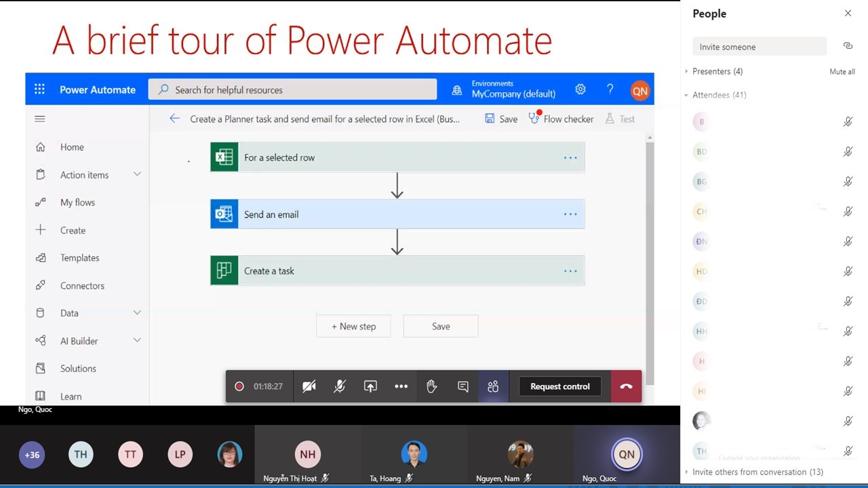Open the Power Automate help question mark
The image size is (868, 488).
click(x=610, y=89)
